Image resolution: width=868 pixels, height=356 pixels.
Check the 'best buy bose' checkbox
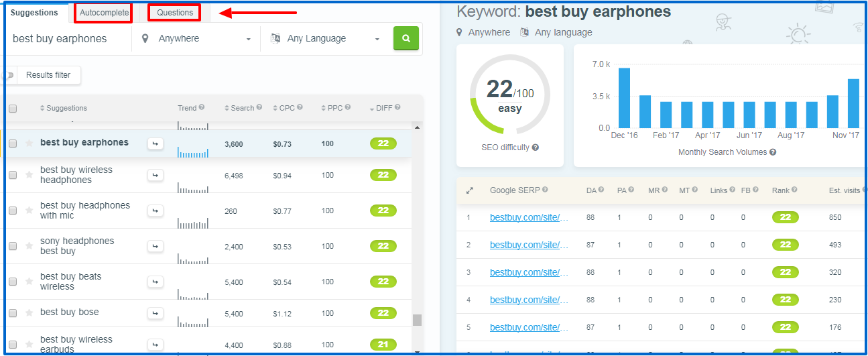[12, 313]
